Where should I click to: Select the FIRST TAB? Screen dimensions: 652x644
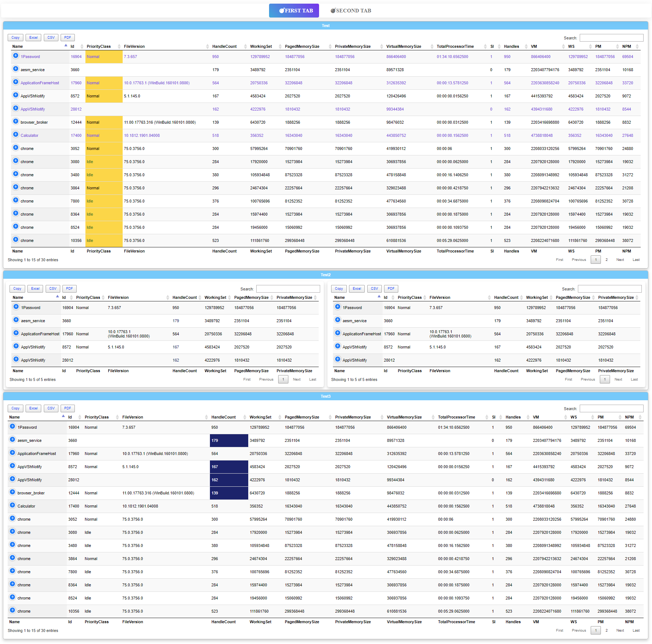click(x=294, y=11)
